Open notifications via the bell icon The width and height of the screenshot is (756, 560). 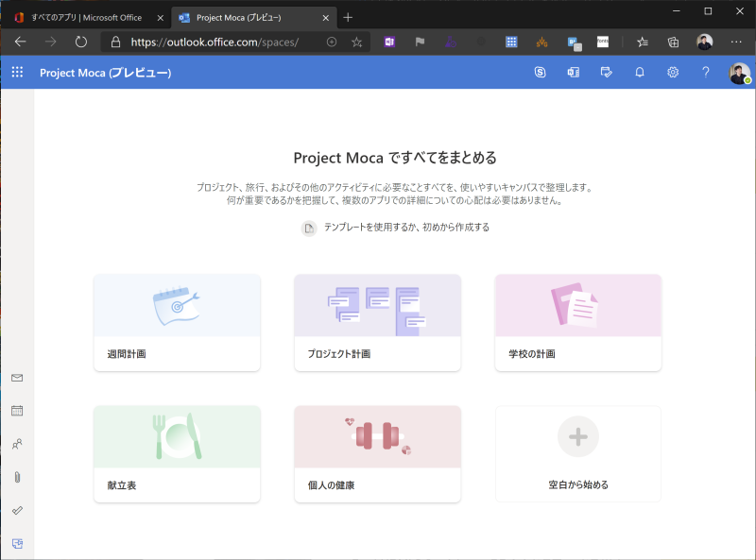[639, 72]
